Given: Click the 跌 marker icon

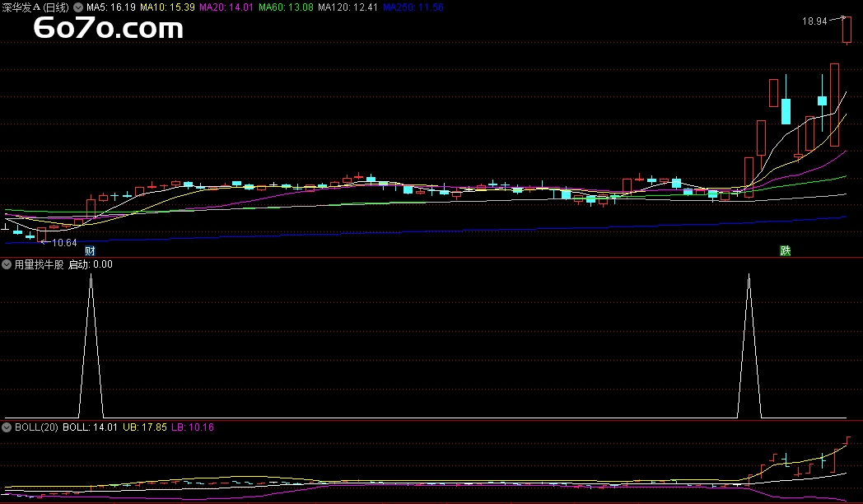Looking at the screenshot, I should 785,251.
